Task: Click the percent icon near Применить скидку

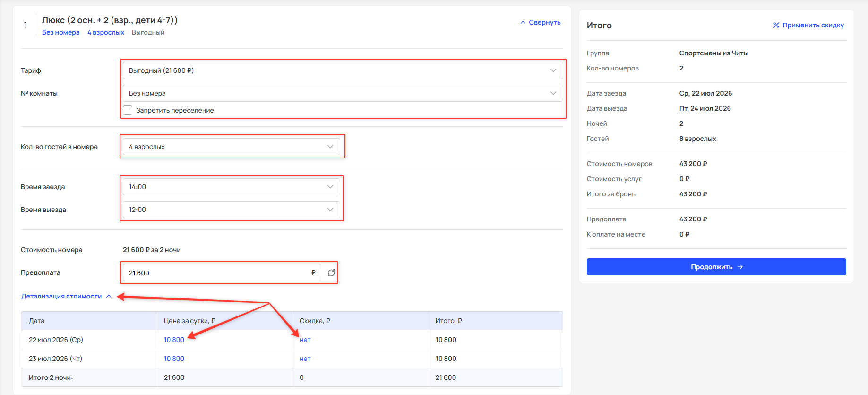Action: (776, 25)
